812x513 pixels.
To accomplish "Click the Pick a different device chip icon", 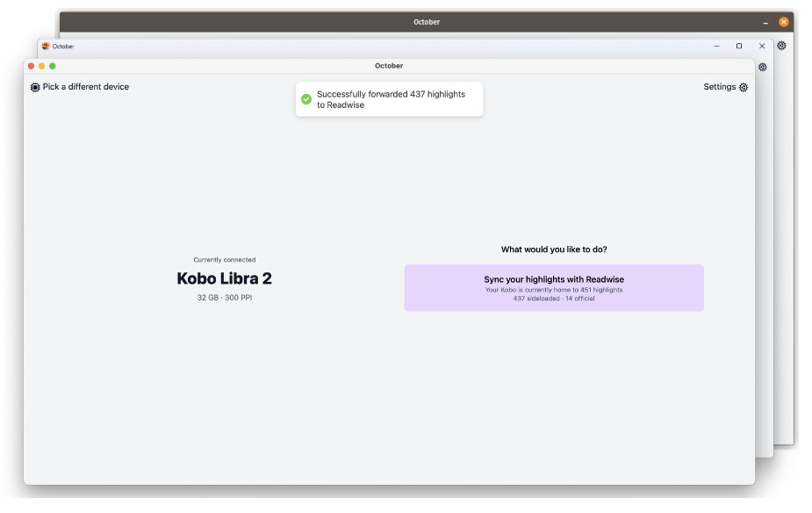I will click(35, 88).
